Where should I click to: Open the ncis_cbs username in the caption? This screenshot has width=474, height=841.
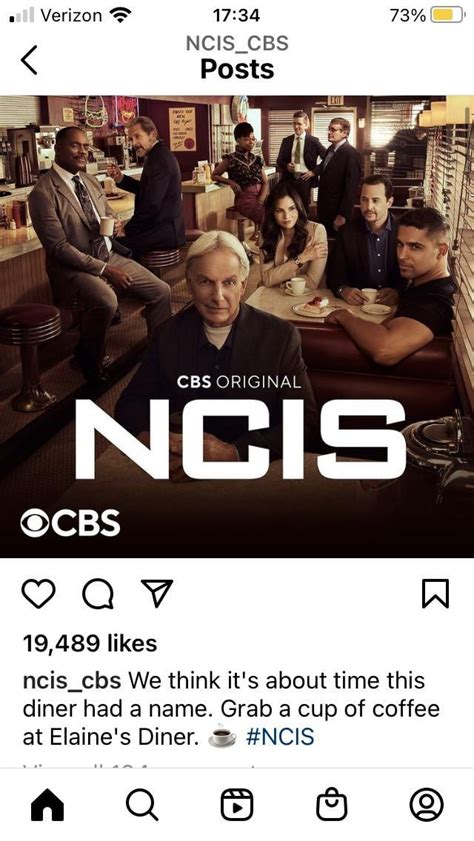[x=72, y=682]
